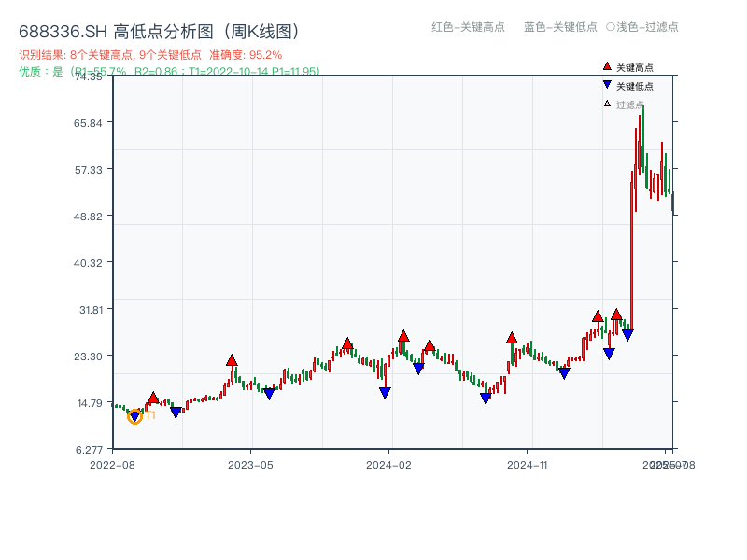Image resolution: width=747 pixels, height=560 pixels.
Task: Click the 2022-08 x-axis date label
Action: click(x=112, y=465)
